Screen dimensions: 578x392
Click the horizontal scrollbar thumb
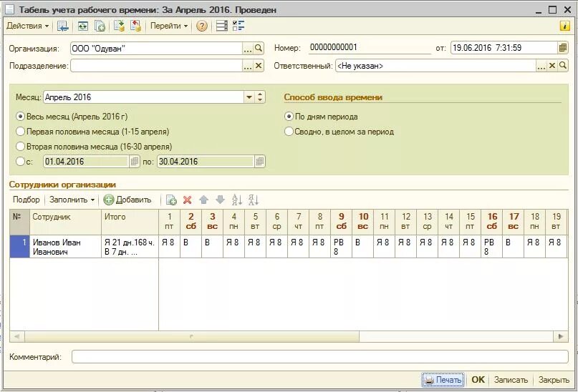[x=192, y=336]
